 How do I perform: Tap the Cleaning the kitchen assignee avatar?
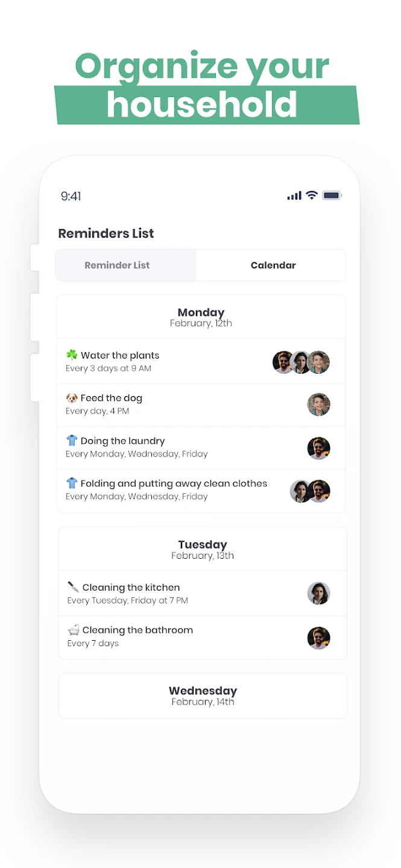pyautogui.click(x=318, y=593)
